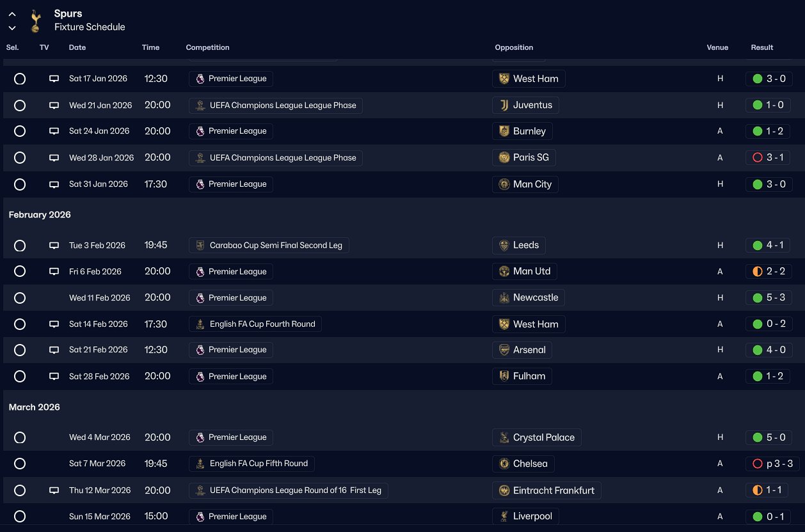This screenshot has height=532, width=805.
Task: Click the Chelsea club badge icon
Action: 504,464
